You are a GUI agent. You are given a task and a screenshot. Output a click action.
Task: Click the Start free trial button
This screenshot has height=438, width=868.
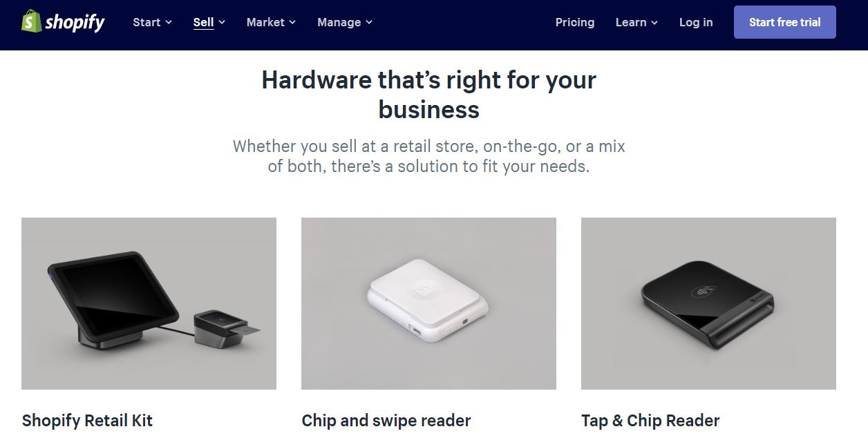click(x=785, y=22)
